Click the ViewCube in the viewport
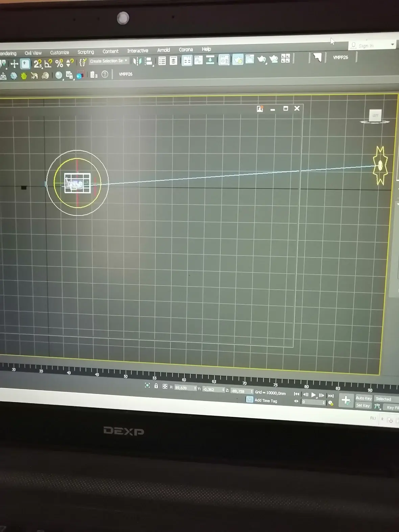399x532 pixels. 375,116
